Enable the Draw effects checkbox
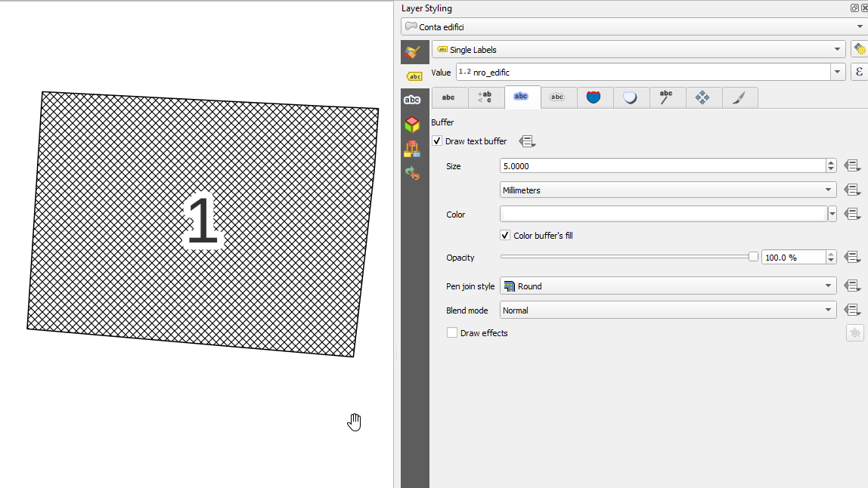Screen dimensions: 868x488 (x=452, y=333)
